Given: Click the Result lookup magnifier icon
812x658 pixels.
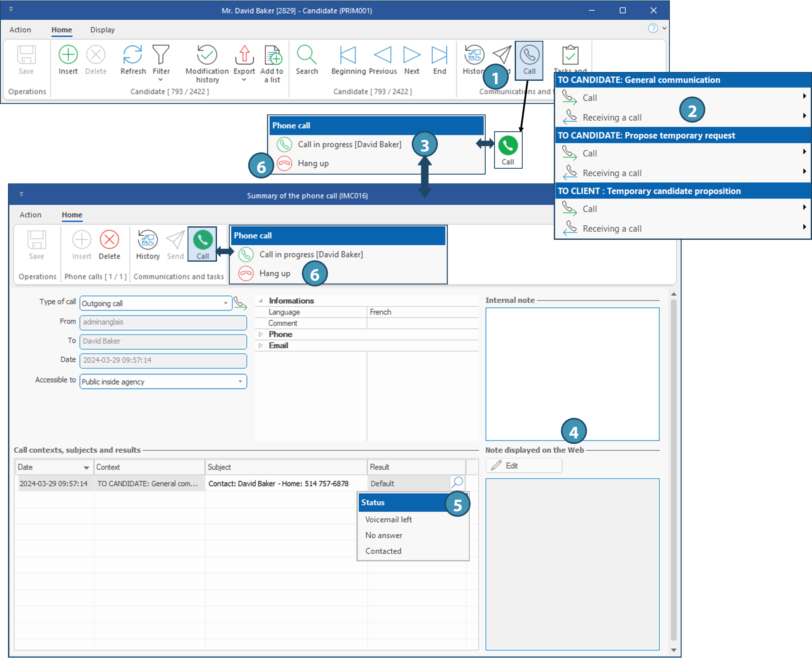Looking at the screenshot, I should 458,482.
